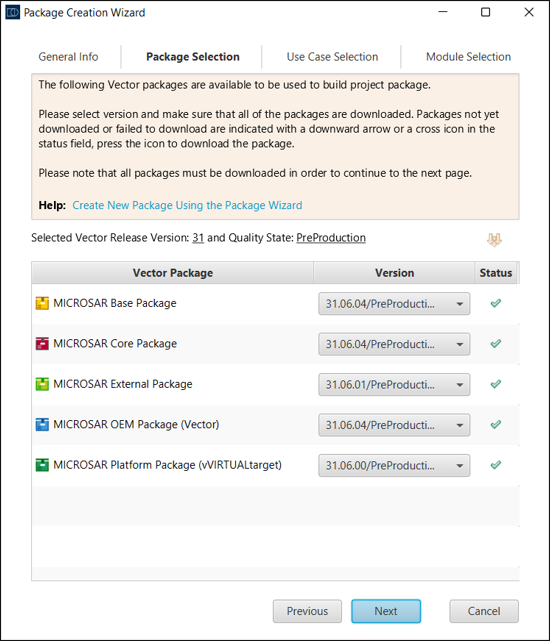Cancel the package wizard
The width and height of the screenshot is (550, 641).
point(484,611)
